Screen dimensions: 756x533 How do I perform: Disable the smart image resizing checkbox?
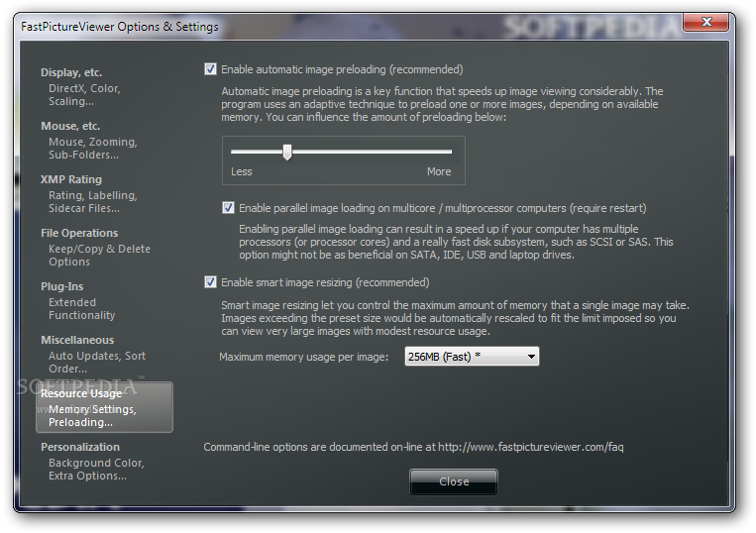[210, 282]
